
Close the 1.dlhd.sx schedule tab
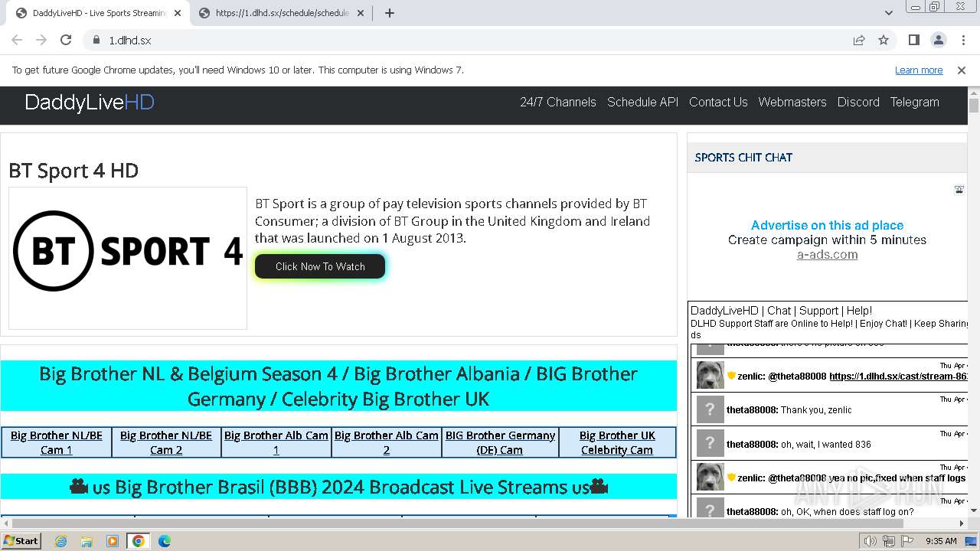[361, 13]
